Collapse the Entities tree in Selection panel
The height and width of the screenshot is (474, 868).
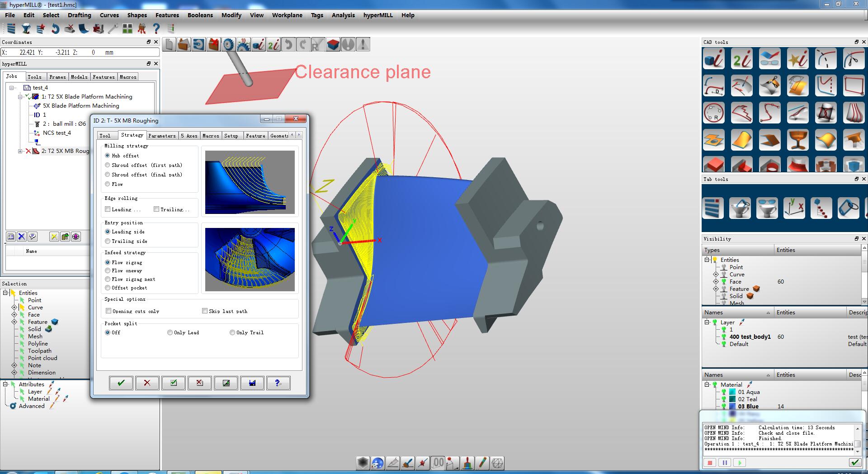(5, 293)
